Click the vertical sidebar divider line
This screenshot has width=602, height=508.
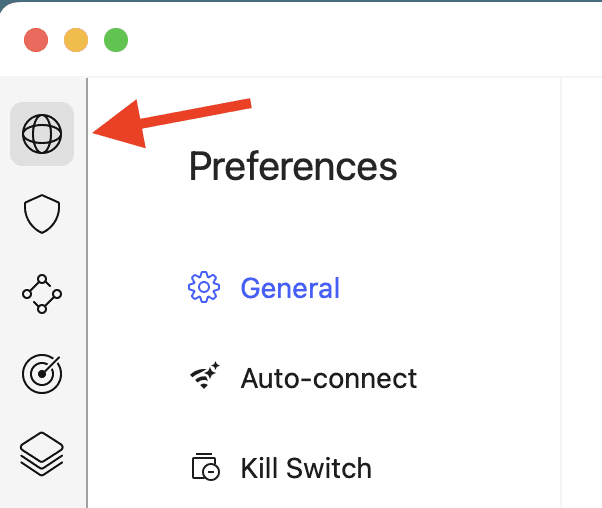point(87,300)
